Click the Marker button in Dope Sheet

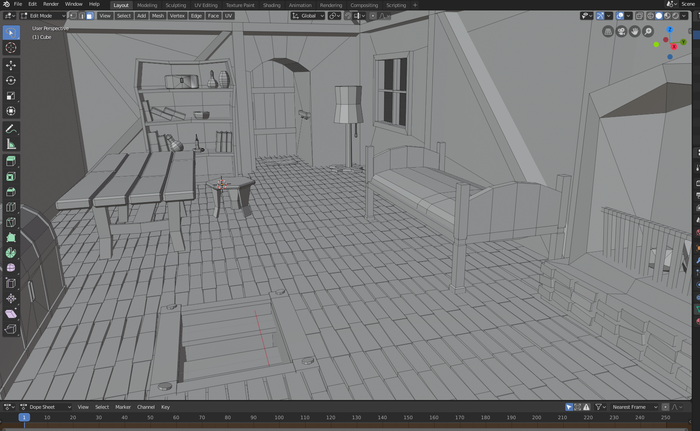click(x=123, y=407)
